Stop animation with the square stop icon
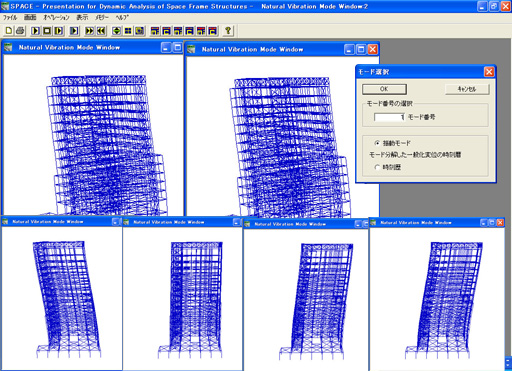 tap(47, 31)
